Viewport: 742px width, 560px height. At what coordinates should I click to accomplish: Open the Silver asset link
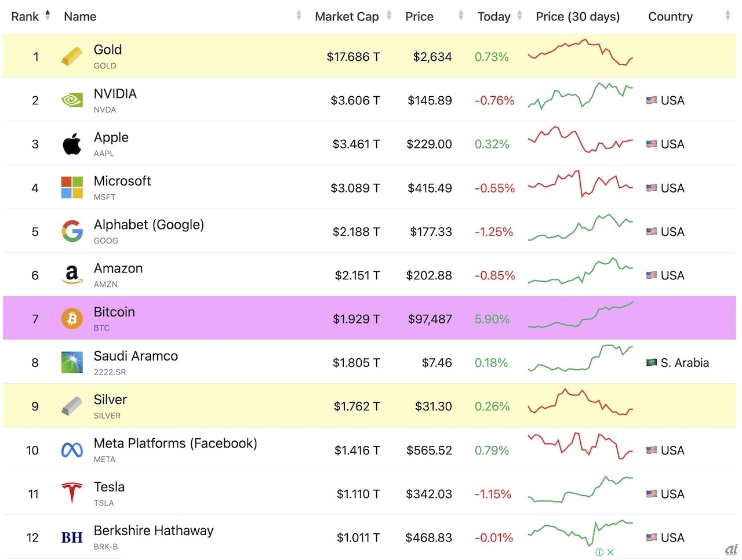[110, 399]
